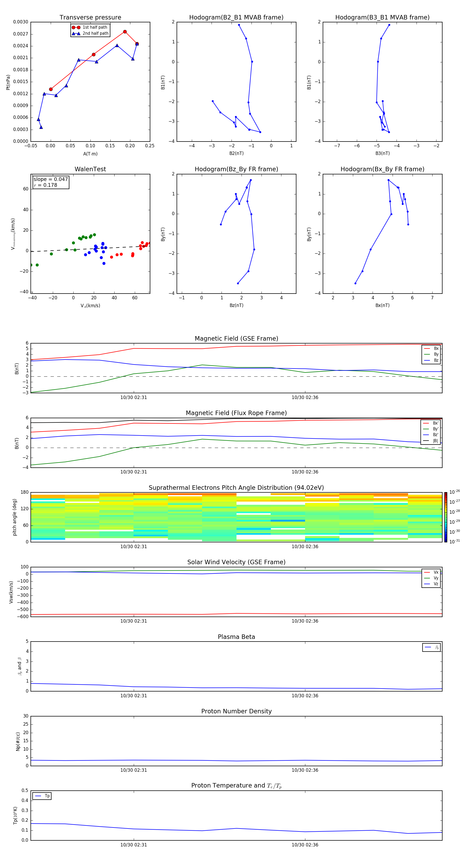
Task: Click the 'r = 0.178' annotation
Action: click(45, 185)
